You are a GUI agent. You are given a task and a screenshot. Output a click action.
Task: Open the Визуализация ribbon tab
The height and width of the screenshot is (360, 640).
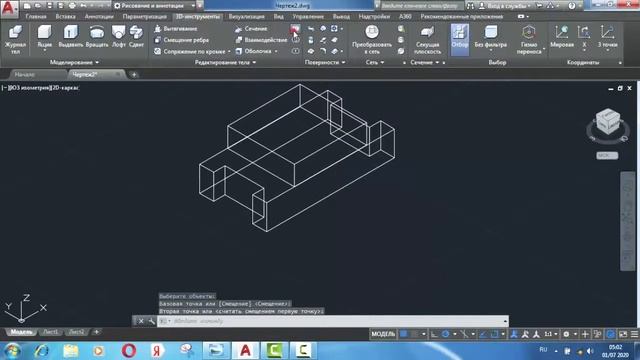tap(247, 17)
